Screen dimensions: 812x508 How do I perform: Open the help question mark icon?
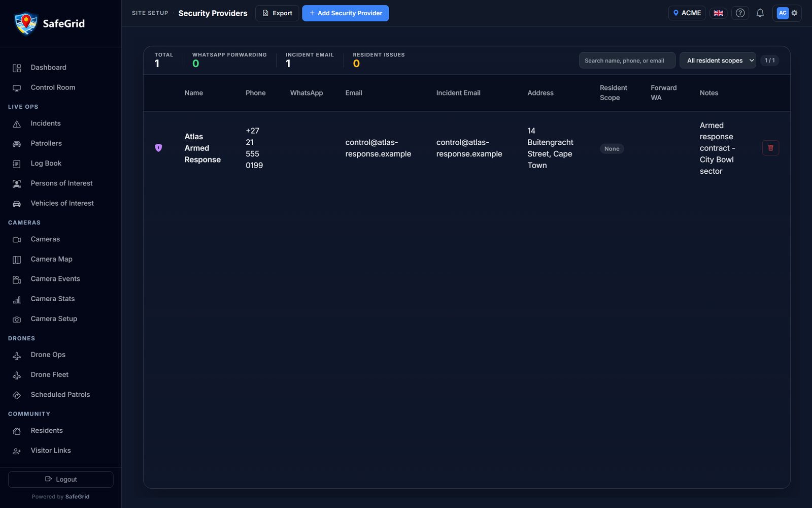(740, 13)
